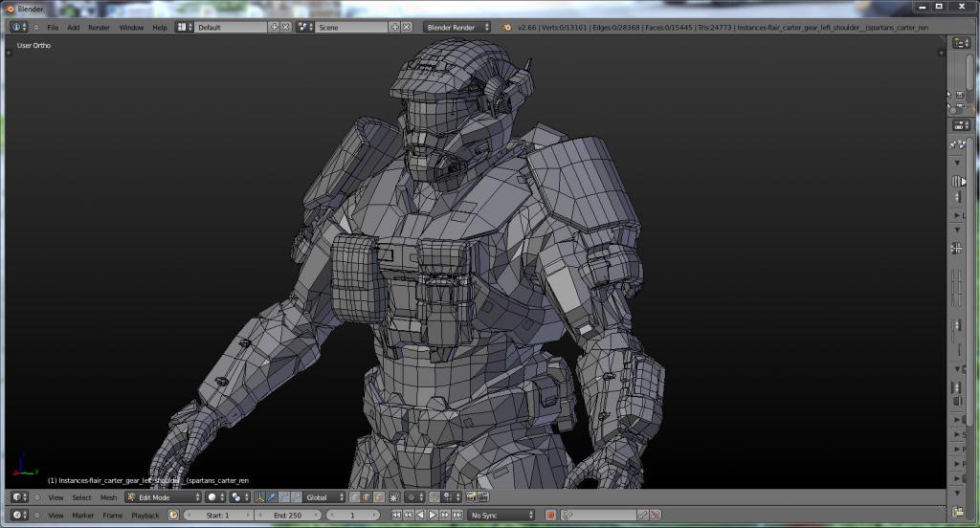Toggle the preview range clock icon
This screenshot has height=528, width=980.
173,515
